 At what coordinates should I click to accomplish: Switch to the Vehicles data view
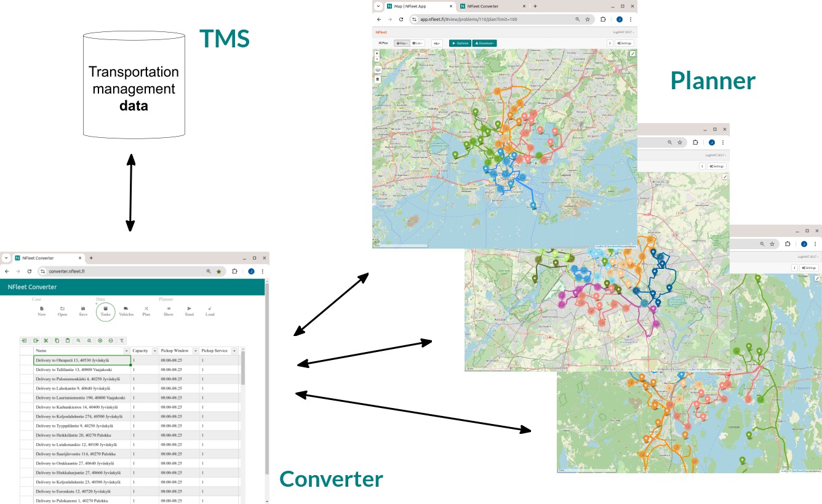click(126, 311)
